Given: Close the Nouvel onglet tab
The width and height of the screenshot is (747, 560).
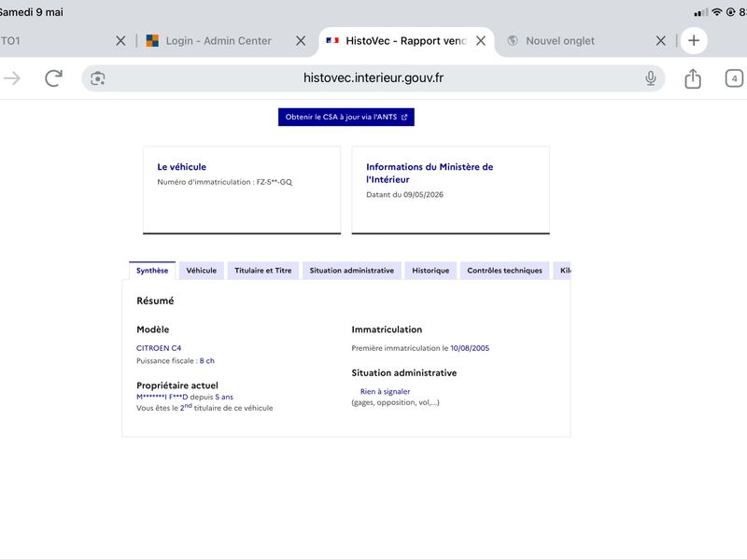Looking at the screenshot, I should coord(661,41).
